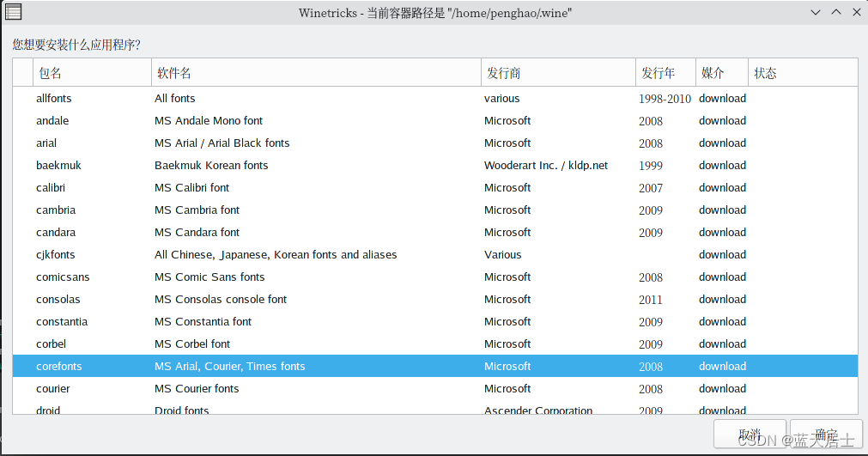Sort by 包名 column header
This screenshot has width=868, height=456.
click(93, 72)
